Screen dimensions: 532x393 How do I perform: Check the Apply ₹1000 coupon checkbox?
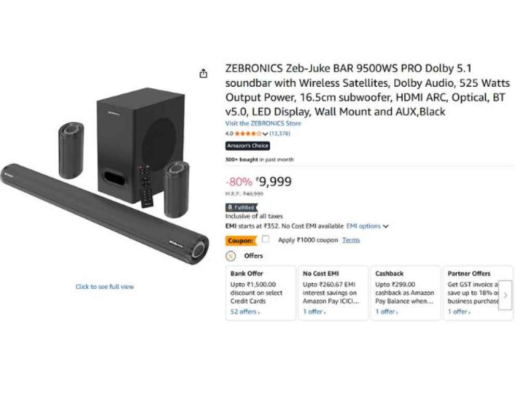pyautogui.click(x=267, y=240)
